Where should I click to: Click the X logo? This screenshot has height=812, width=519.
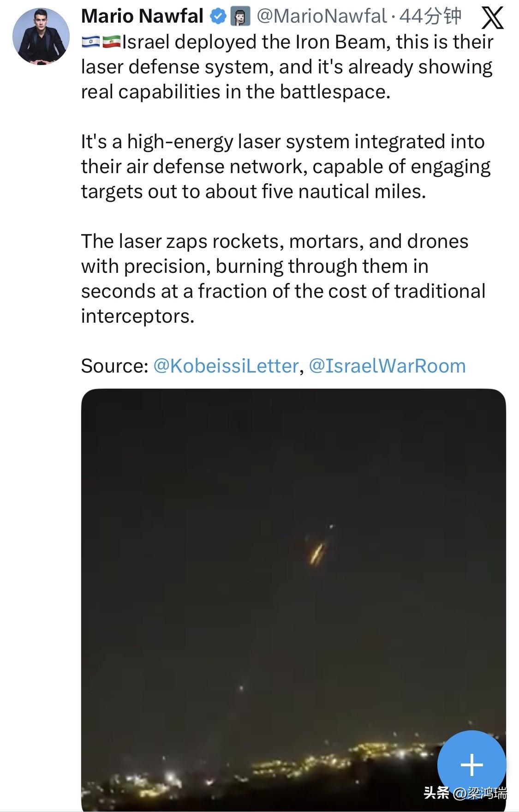pos(492,18)
